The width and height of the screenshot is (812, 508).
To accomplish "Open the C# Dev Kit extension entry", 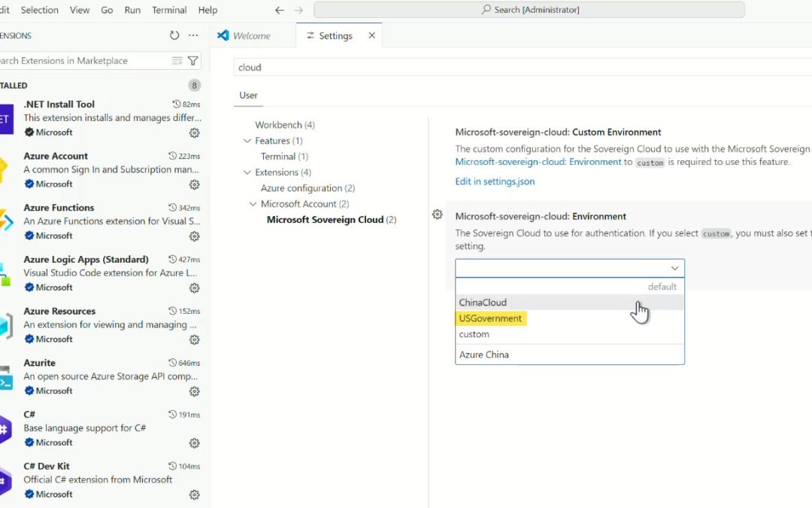I will click(x=101, y=480).
